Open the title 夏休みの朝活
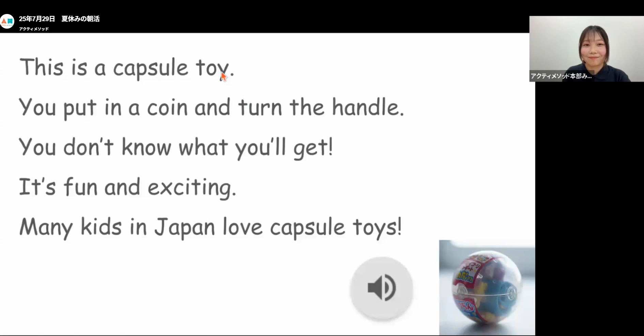644x336 pixels. [x=80, y=19]
